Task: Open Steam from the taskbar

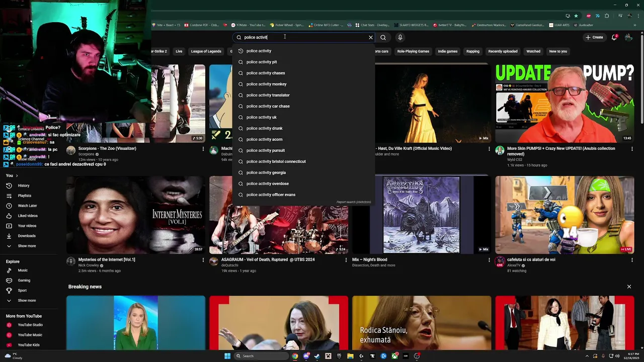Action: (x=317, y=356)
